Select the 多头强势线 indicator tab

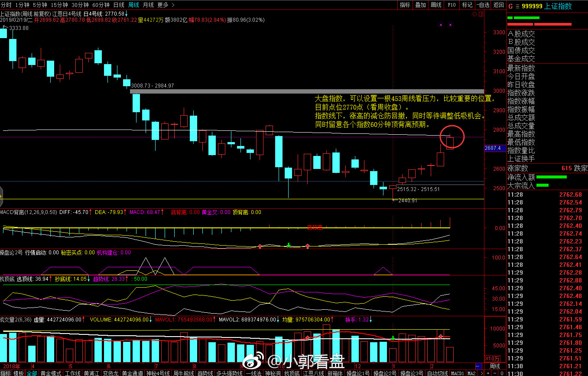(x=230, y=373)
